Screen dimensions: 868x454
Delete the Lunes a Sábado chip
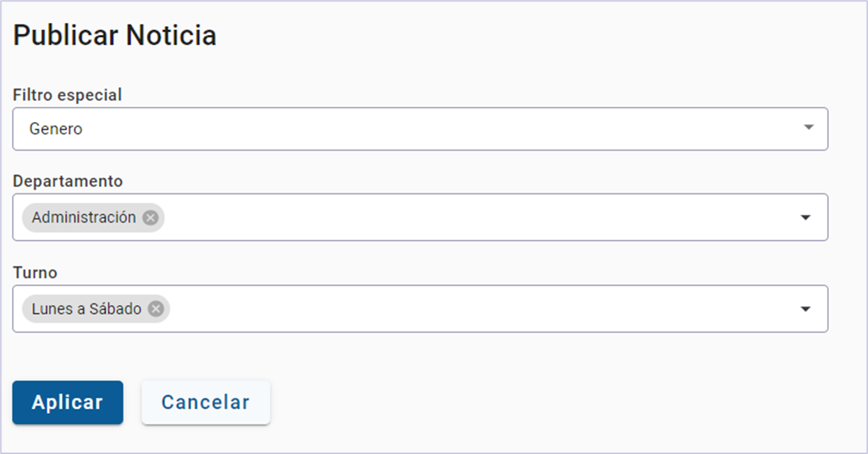point(156,309)
